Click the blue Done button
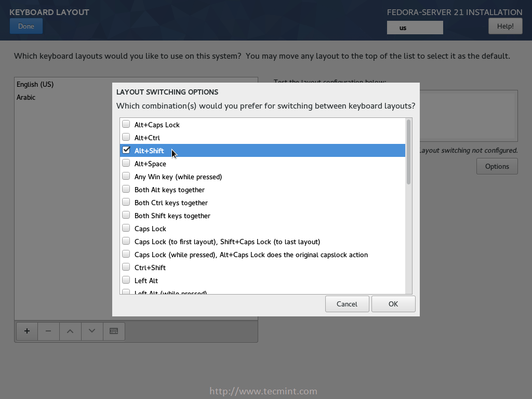532x399 pixels. pos(26,26)
